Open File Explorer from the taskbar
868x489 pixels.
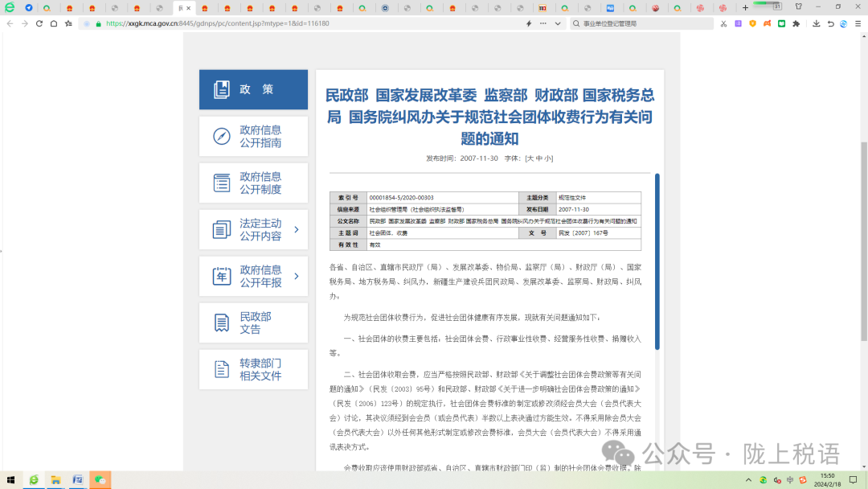pyautogui.click(x=56, y=480)
